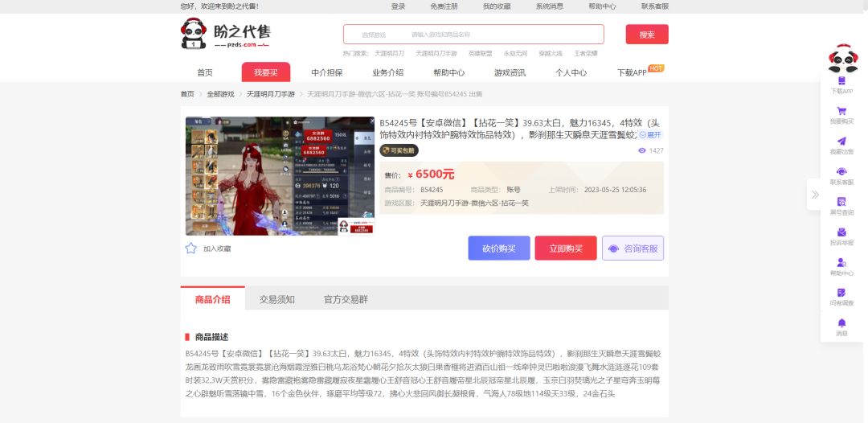
Task: Click the red 搜索 button
Action: 647,35
